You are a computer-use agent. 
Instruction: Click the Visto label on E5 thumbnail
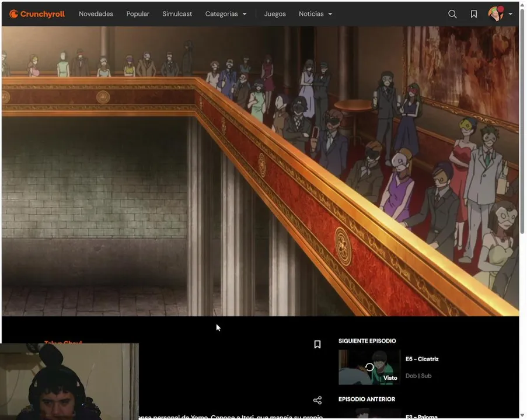pyautogui.click(x=390, y=378)
